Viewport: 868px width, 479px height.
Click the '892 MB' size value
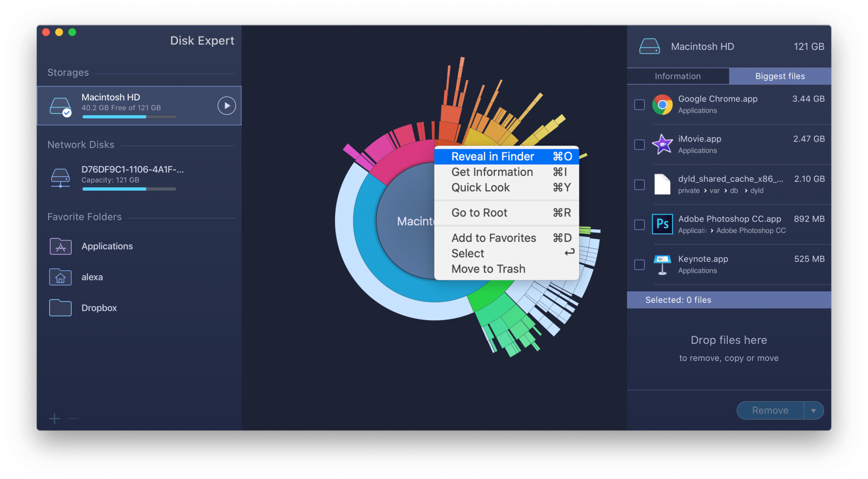click(x=809, y=219)
